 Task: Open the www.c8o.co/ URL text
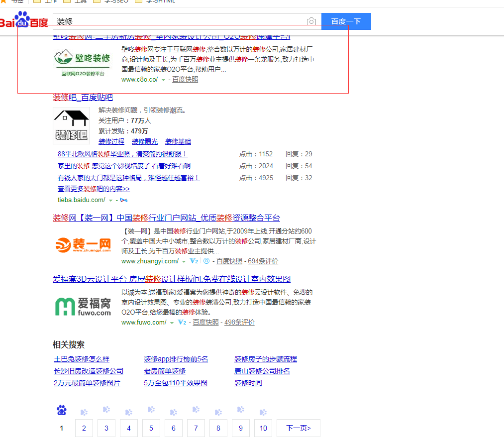tap(139, 80)
